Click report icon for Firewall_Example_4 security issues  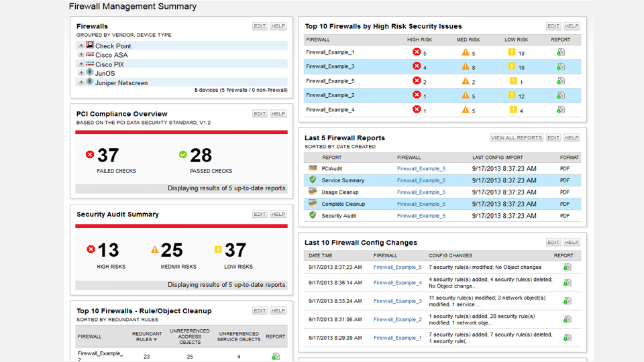560,109
